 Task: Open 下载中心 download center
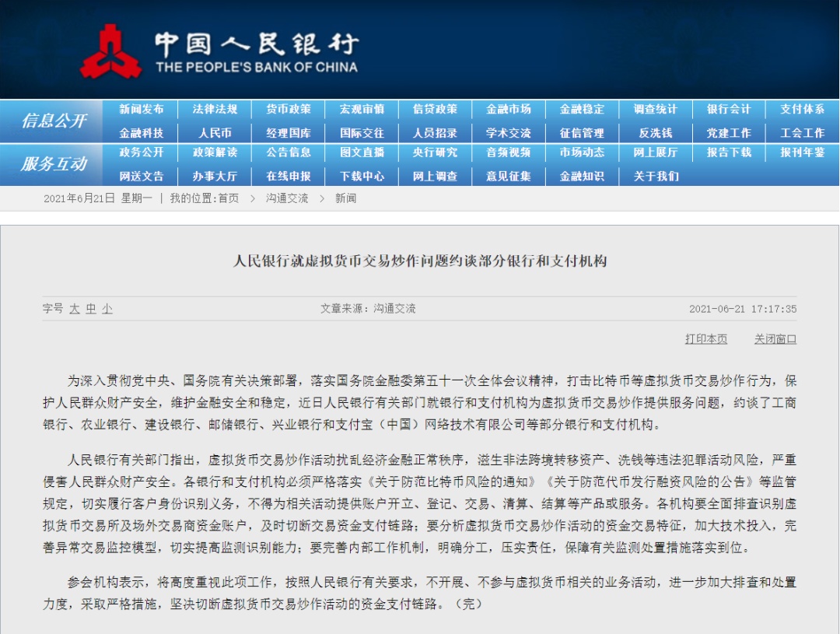pos(362,176)
